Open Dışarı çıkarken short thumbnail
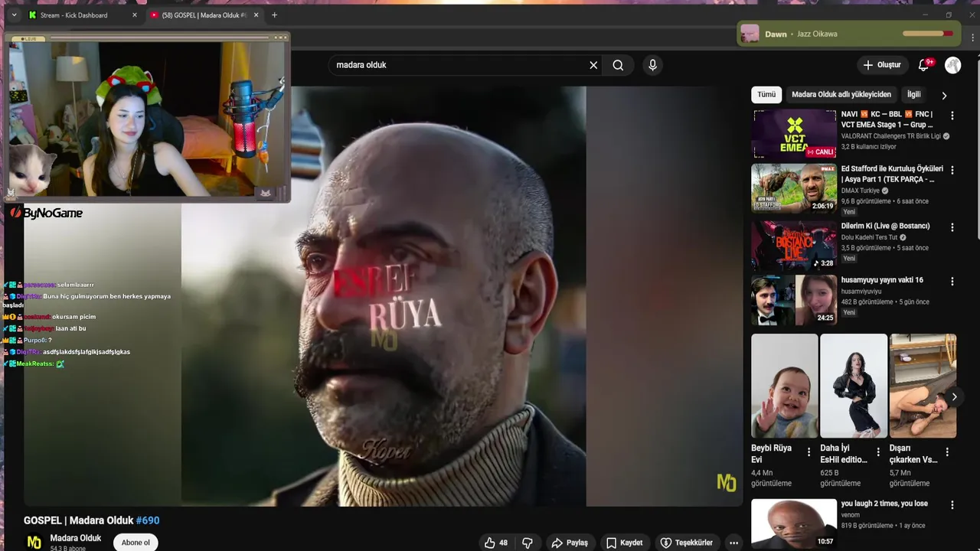 (923, 386)
